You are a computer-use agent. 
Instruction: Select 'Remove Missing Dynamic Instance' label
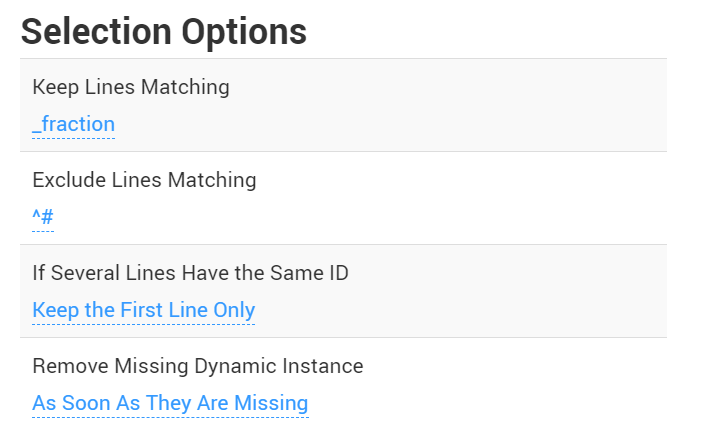point(197,366)
